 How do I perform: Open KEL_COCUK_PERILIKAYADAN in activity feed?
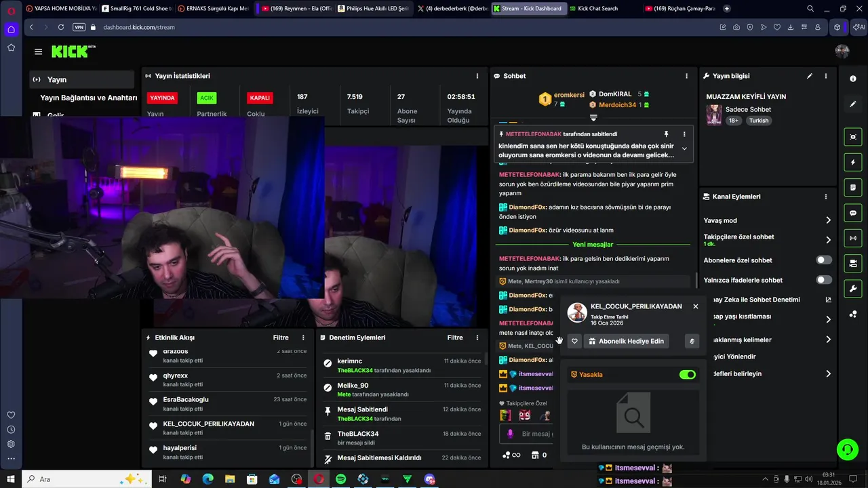pyautogui.click(x=209, y=424)
